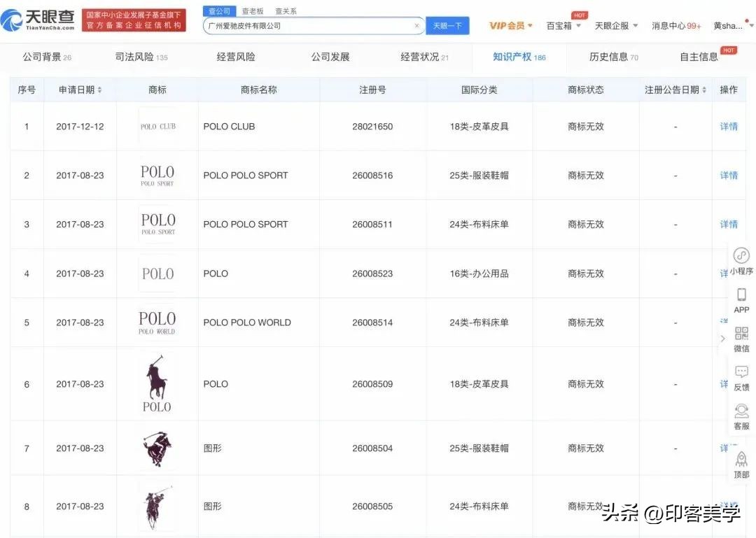This screenshot has width=756, height=538.
Task: Click the 顶部 back-to-top rocket icon
Action: click(x=741, y=464)
